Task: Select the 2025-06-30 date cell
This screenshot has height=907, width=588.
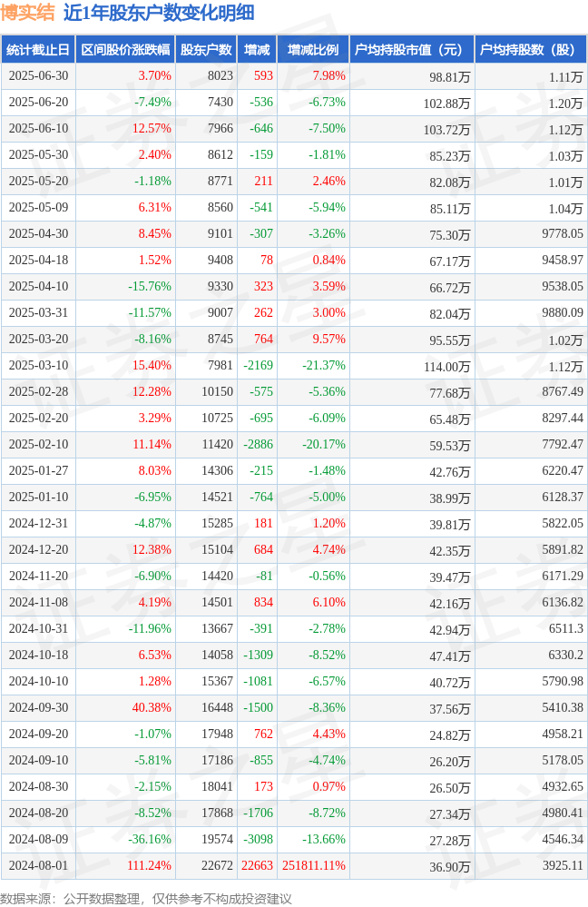Action: point(38,75)
